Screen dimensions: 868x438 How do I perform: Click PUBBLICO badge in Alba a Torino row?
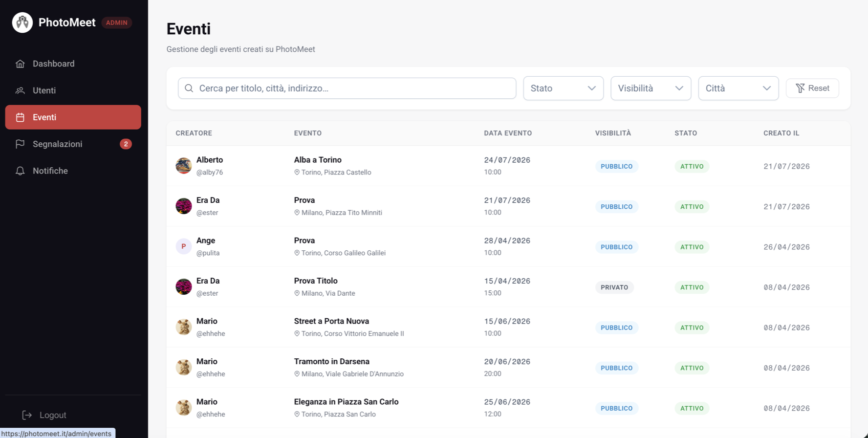(x=617, y=166)
